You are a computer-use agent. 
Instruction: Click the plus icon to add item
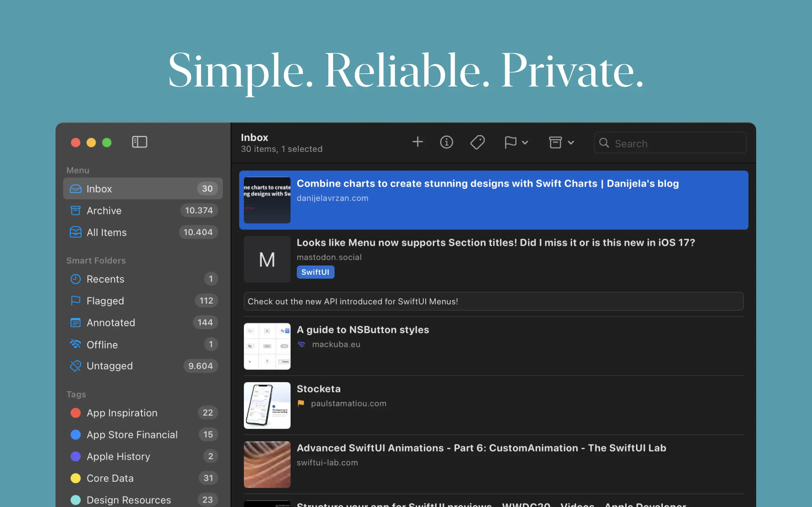pos(417,142)
